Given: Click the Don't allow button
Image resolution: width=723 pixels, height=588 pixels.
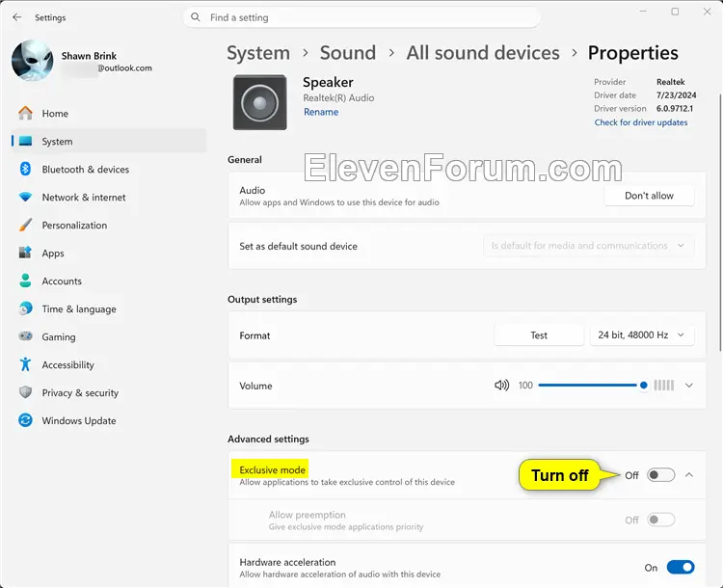Looking at the screenshot, I should [x=649, y=196].
